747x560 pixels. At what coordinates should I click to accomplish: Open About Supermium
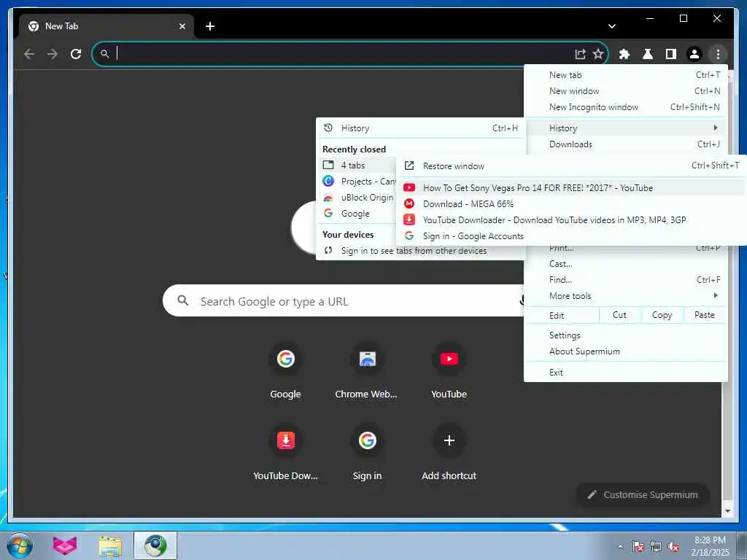point(625,351)
